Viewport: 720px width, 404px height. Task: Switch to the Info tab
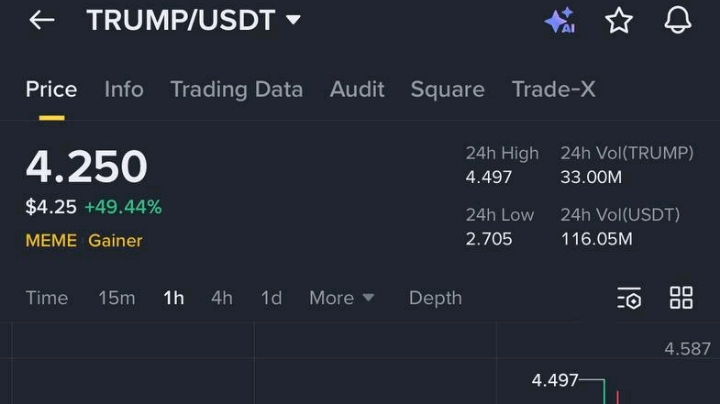coord(124,89)
